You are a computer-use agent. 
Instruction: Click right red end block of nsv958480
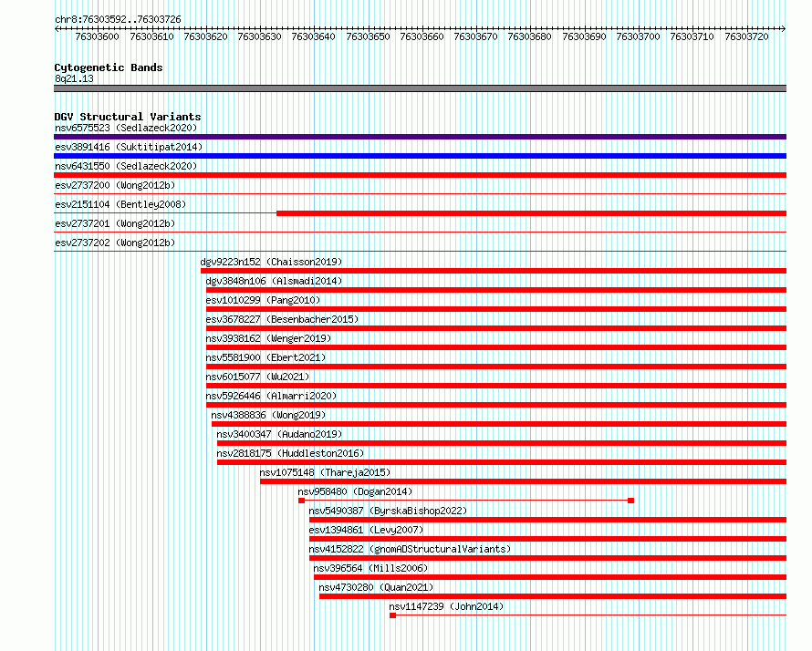tap(630, 501)
